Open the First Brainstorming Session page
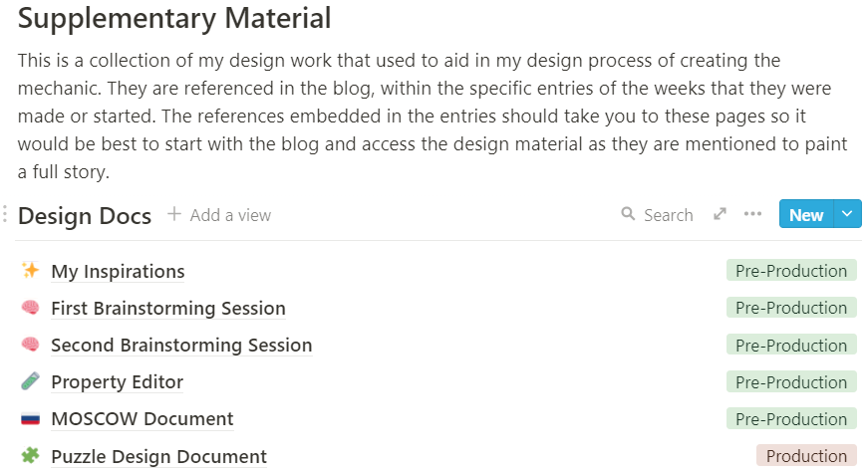Image resolution: width=868 pixels, height=473 pixels. pos(168,308)
